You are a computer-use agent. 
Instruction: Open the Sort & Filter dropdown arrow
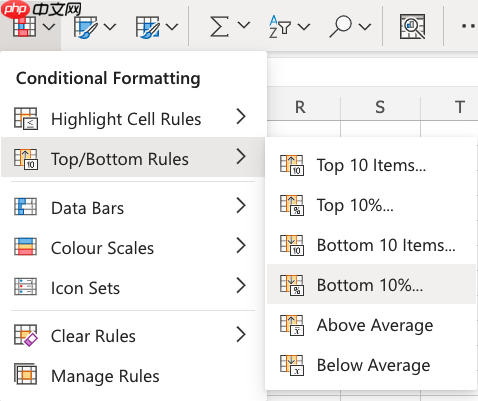coord(304,26)
